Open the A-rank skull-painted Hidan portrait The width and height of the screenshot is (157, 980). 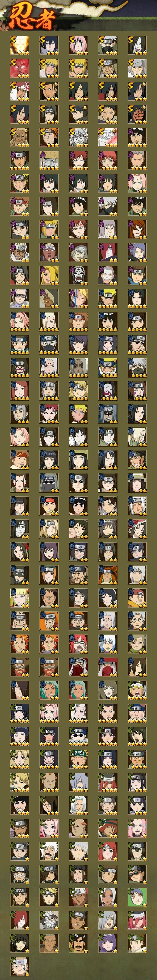78,275
